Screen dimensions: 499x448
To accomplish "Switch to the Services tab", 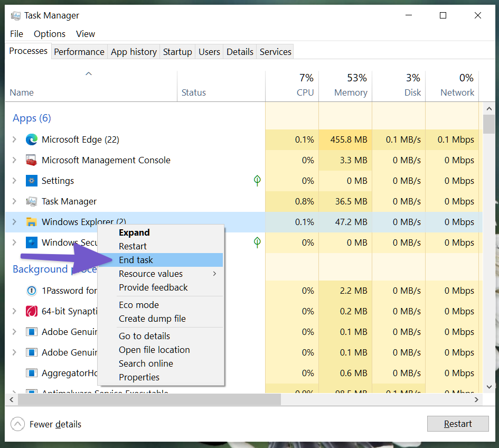I will [276, 52].
